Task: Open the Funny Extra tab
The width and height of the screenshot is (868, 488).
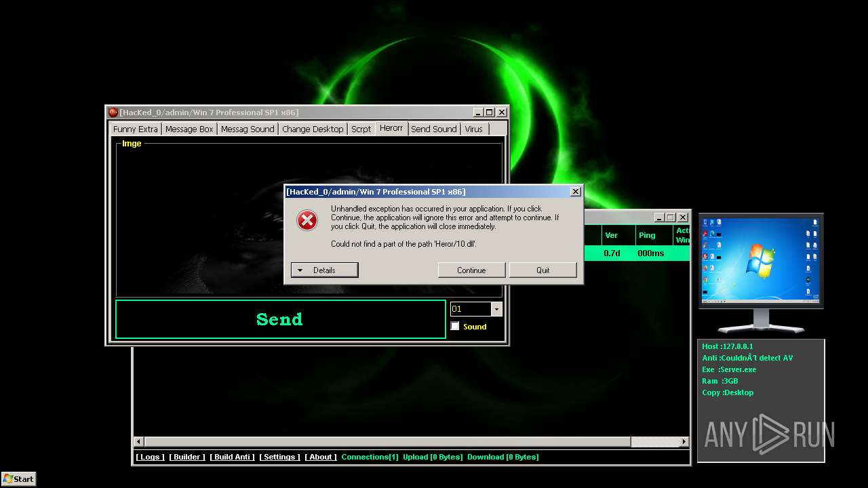Action: [x=136, y=129]
